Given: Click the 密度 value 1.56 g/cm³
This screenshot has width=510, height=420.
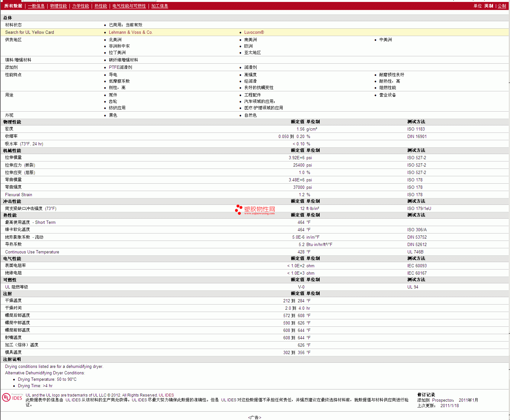Looking at the screenshot, I should coord(307,129).
